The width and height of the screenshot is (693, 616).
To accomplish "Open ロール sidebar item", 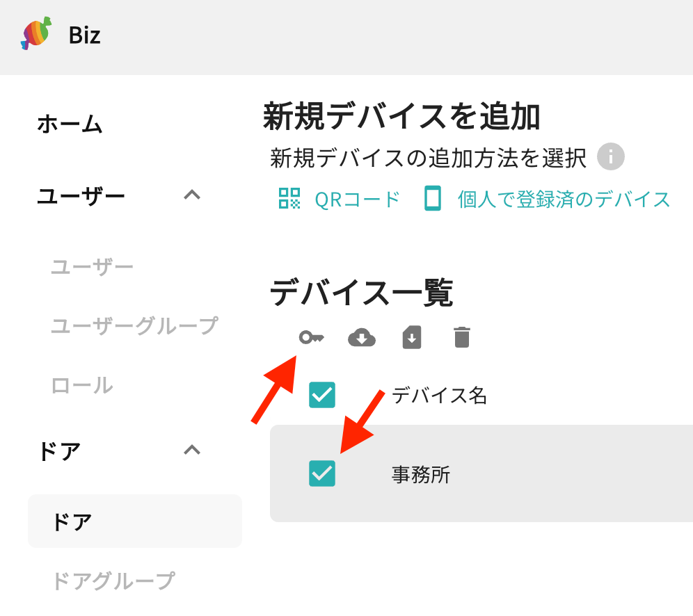I will (x=82, y=385).
